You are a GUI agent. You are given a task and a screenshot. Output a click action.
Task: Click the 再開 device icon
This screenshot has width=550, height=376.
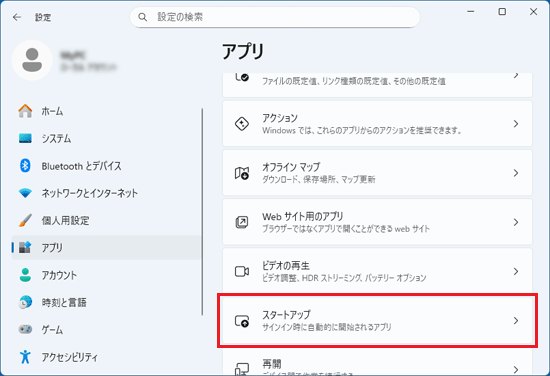click(x=242, y=369)
